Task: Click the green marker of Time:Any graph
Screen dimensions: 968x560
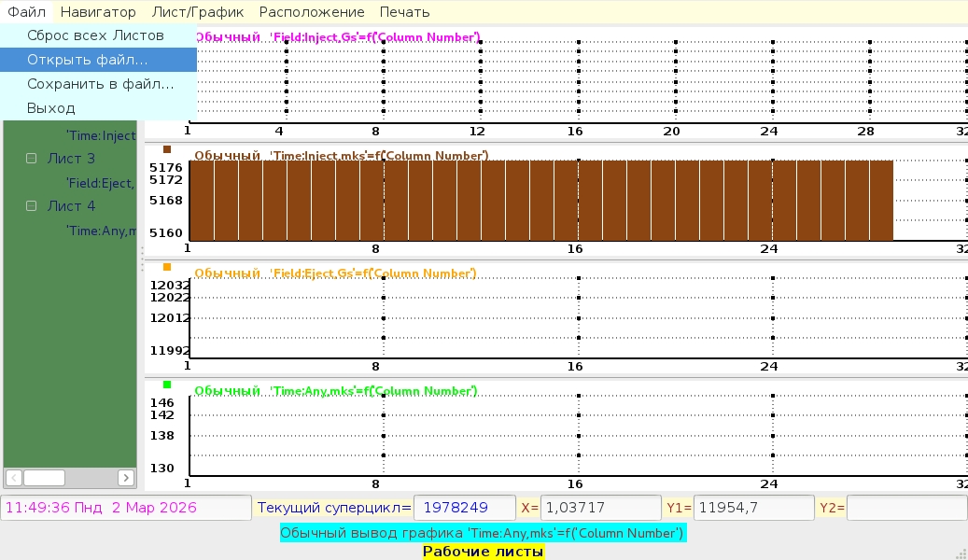Action: [x=167, y=385]
